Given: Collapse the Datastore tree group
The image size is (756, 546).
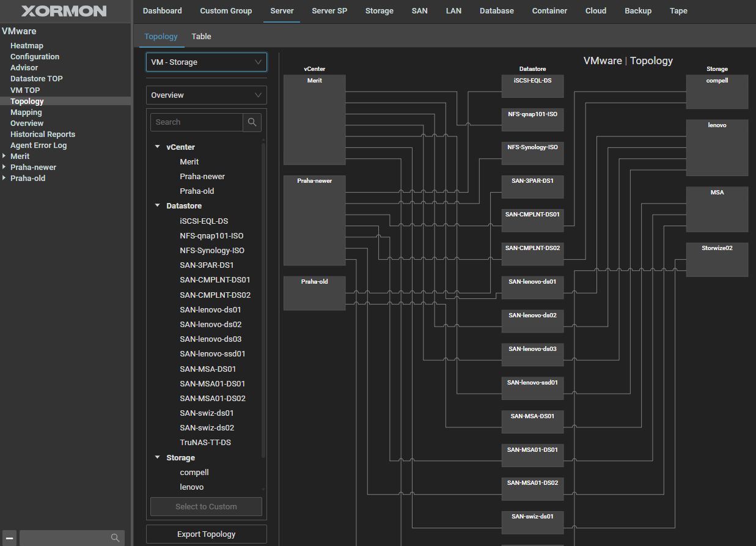Looking at the screenshot, I should 158,206.
